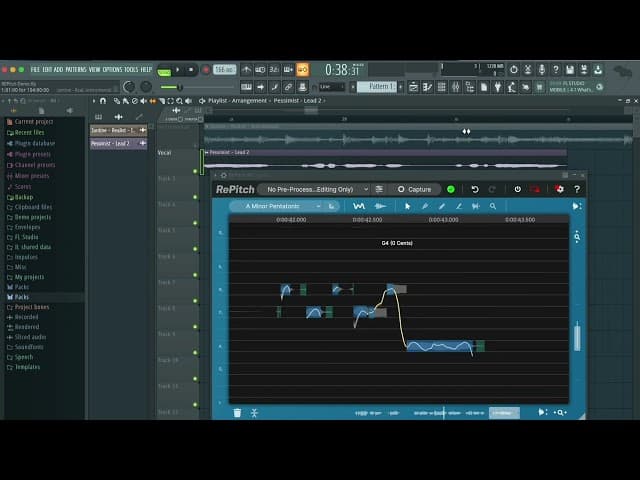Image resolution: width=640 pixels, height=480 pixels.
Task: Open the Line snap selector dropdown
Action: [x=332, y=87]
